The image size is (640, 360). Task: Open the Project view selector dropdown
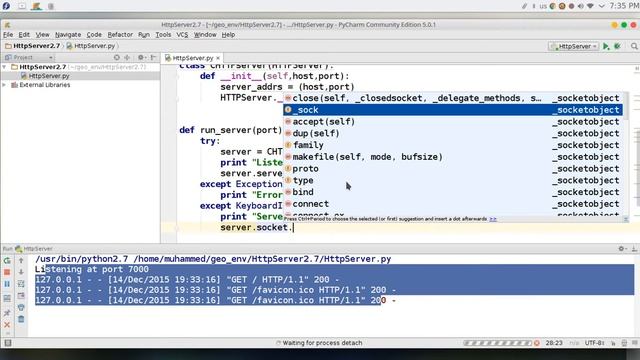click(x=29, y=58)
